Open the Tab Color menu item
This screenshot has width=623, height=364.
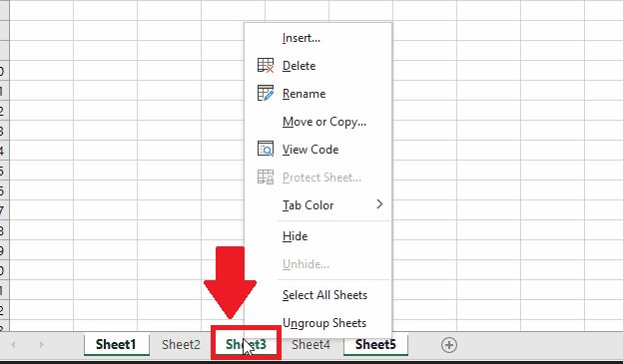[308, 205]
